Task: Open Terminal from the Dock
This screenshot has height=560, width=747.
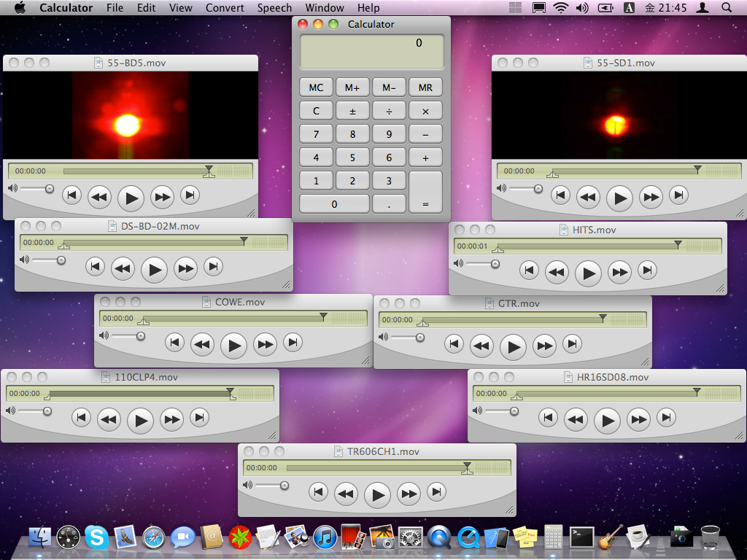Action: 581,538
